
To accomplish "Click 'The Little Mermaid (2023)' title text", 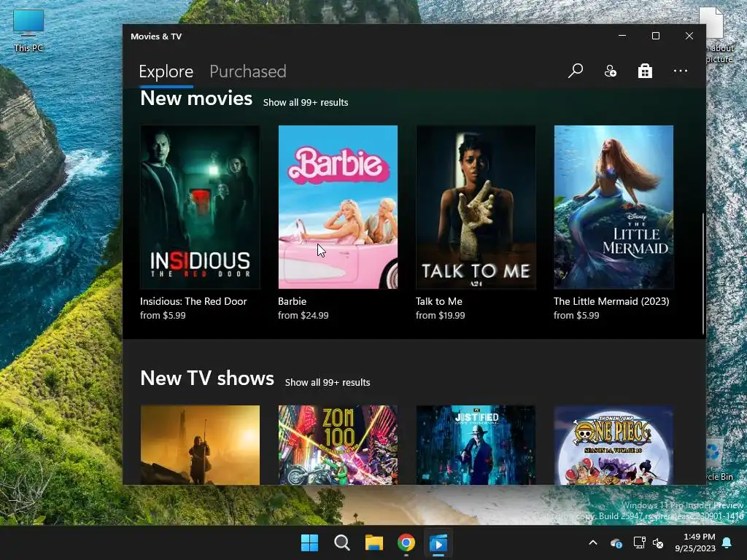I will pyautogui.click(x=611, y=301).
